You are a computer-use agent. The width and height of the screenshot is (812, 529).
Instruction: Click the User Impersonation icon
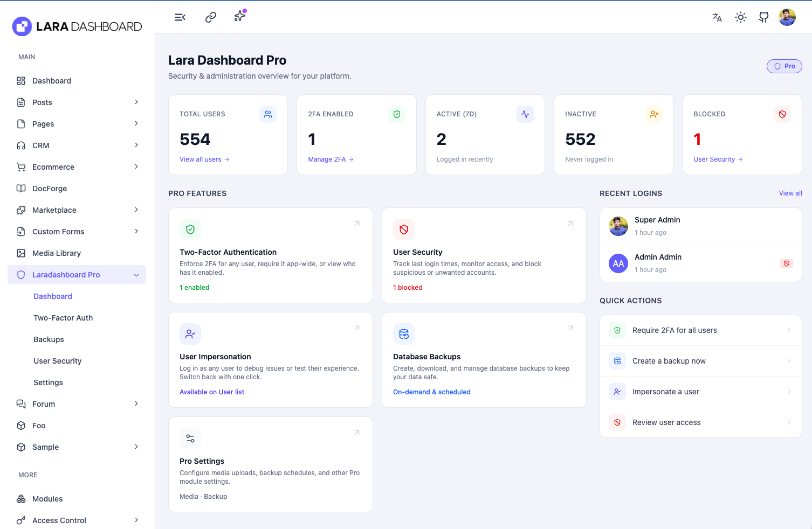(x=190, y=333)
